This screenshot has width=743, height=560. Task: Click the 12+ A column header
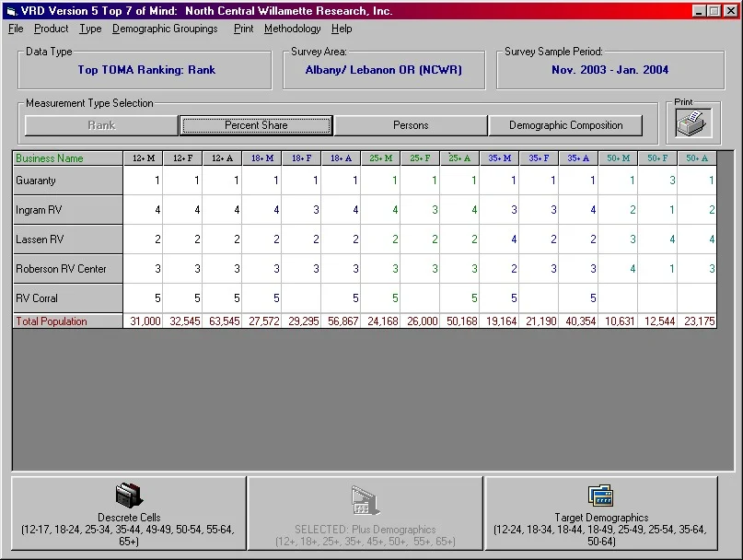[222, 158]
